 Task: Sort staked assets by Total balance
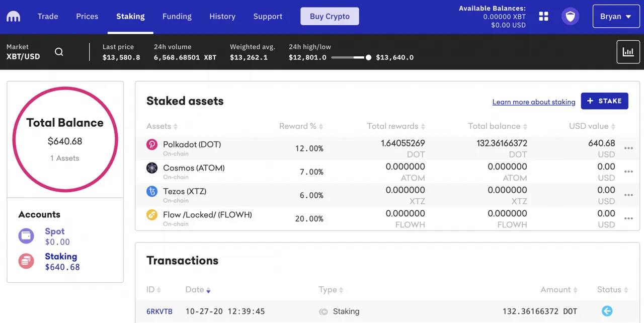(x=498, y=126)
